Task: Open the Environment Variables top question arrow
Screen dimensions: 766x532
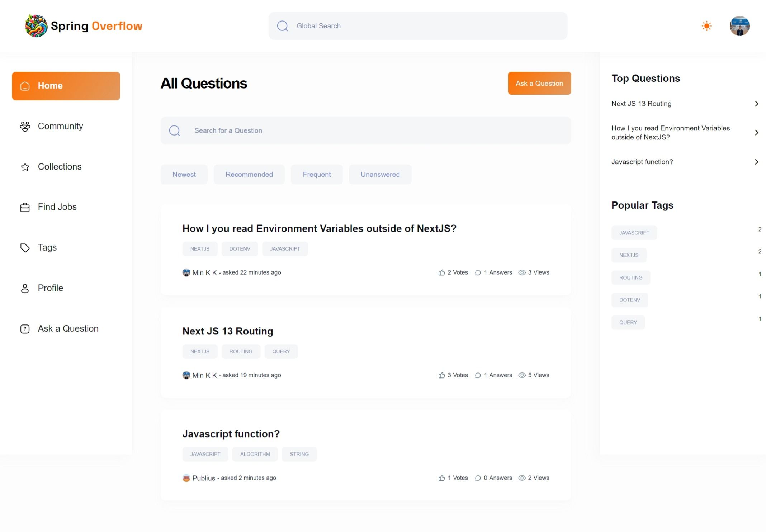Action: (756, 133)
